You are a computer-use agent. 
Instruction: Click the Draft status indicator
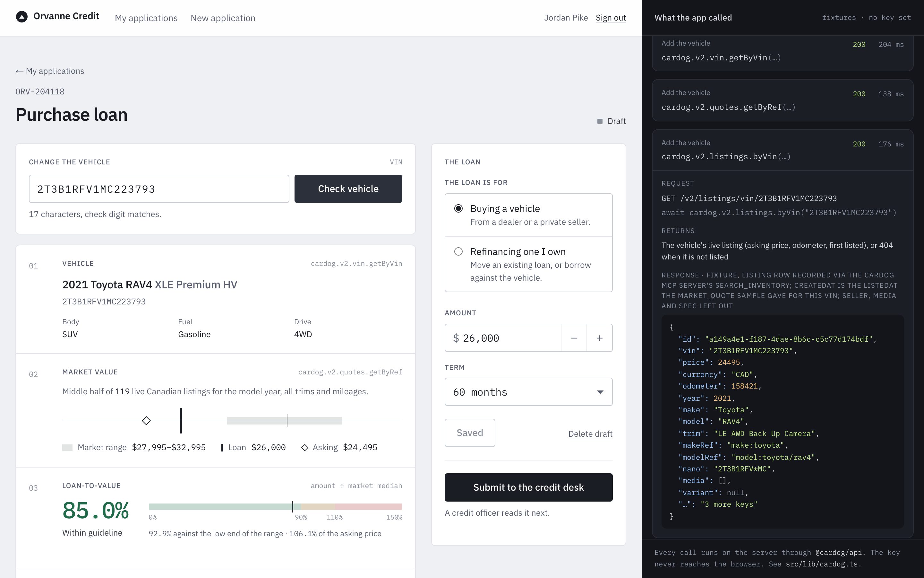[x=611, y=121]
